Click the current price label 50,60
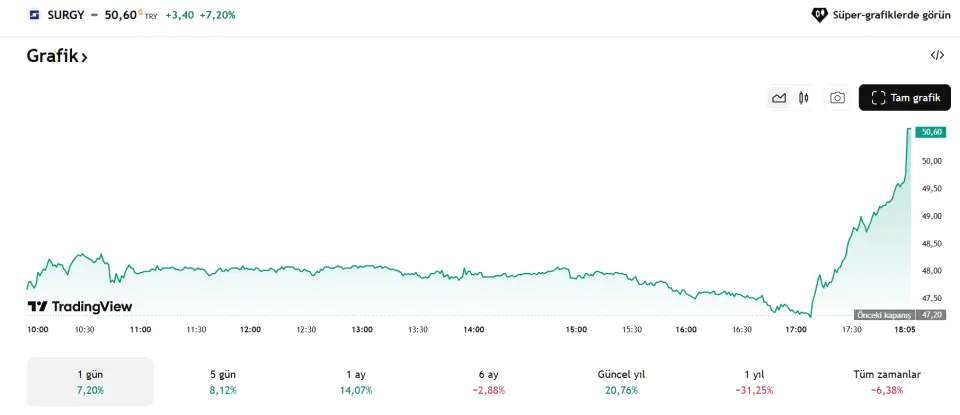Viewport: 960px width, 415px height. (932, 132)
